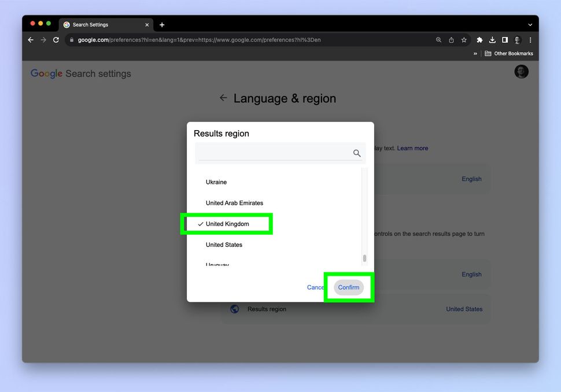Viewport: 561px width, 392px height.
Task: Select Ukraine from the region list
Action: tap(216, 182)
